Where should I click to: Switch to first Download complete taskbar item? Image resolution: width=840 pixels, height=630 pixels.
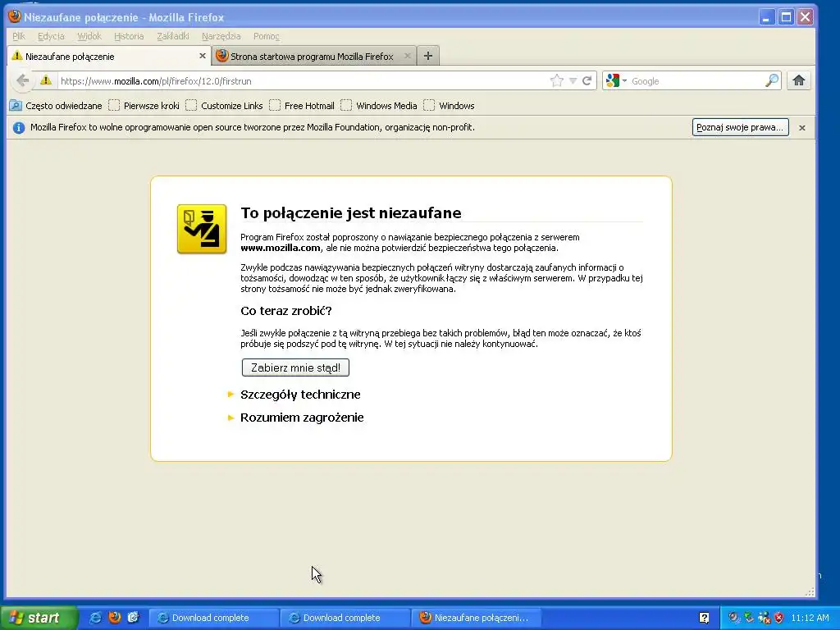coord(214,618)
